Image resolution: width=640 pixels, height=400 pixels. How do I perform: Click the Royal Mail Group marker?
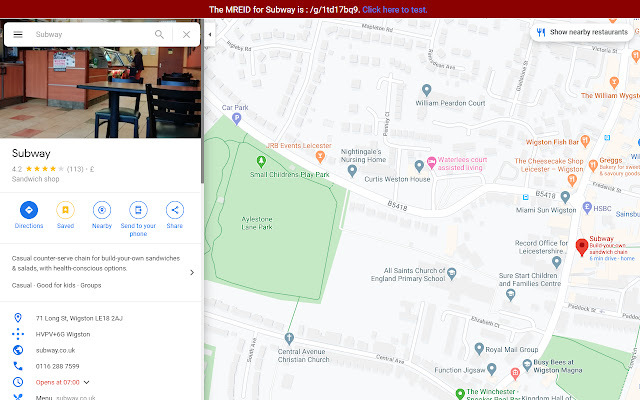(x=479, y=348)
